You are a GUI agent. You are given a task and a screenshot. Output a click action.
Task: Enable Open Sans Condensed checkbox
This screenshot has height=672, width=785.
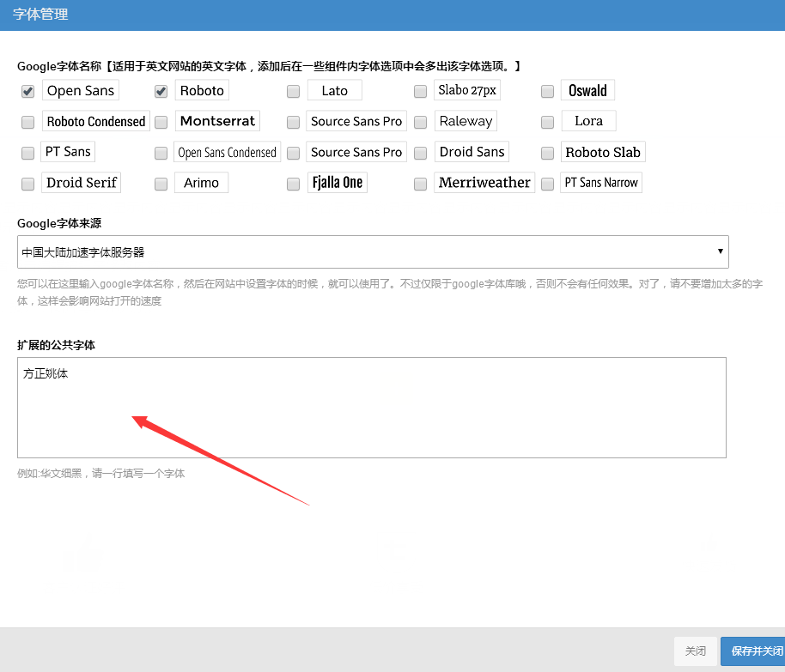click(161, 153)
